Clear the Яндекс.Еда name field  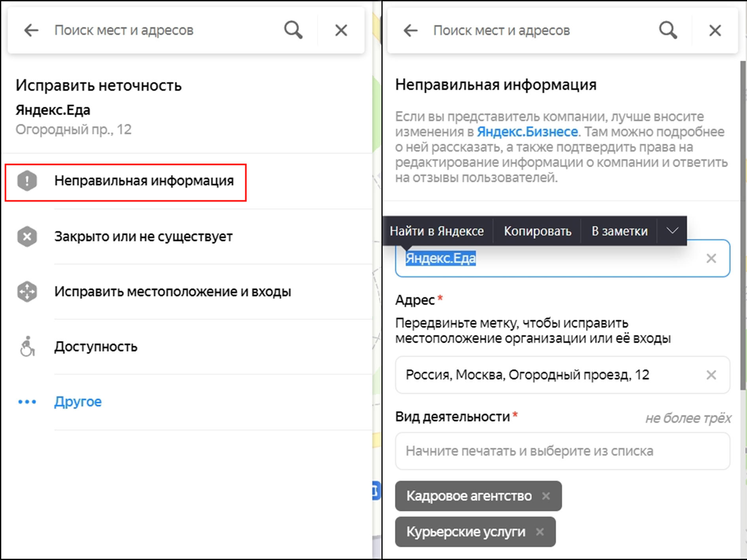click(x=711, y=258)
